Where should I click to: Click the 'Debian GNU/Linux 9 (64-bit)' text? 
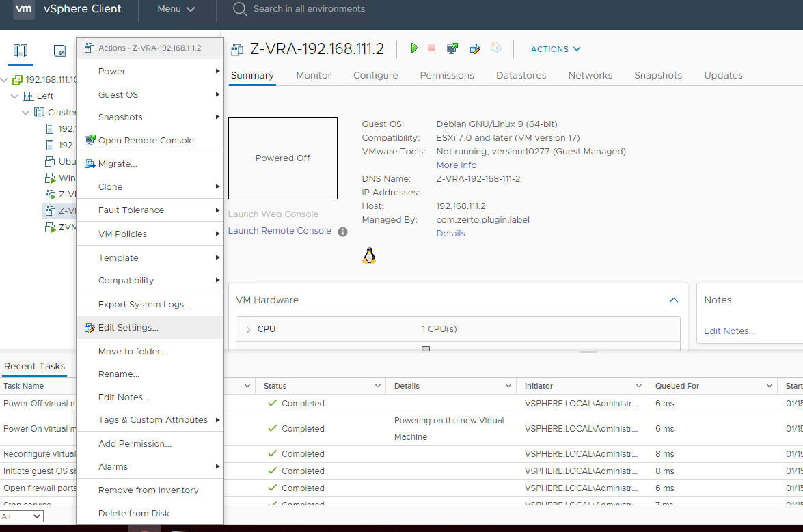click(x=497, y=124)
